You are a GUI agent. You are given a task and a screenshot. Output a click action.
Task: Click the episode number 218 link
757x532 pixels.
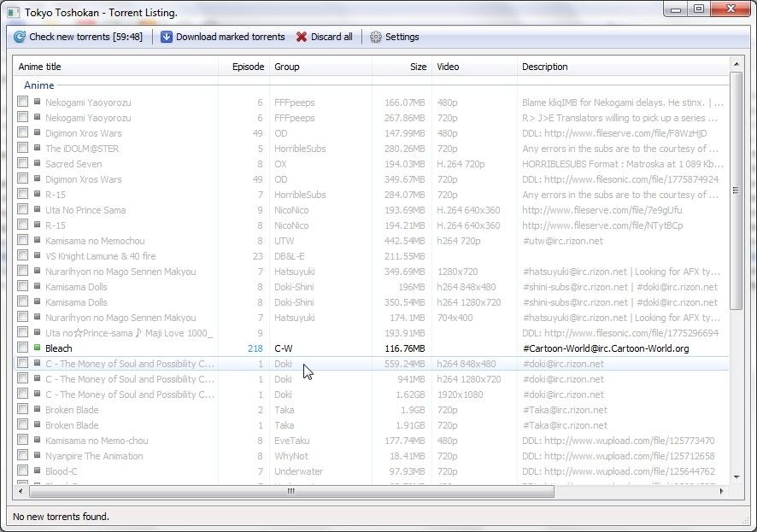pos(255,348)
